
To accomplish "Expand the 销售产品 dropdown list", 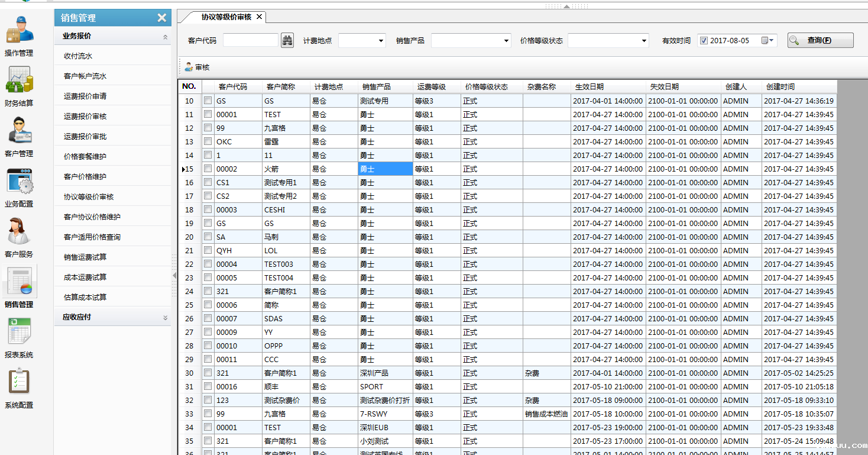I will [507, 40].
